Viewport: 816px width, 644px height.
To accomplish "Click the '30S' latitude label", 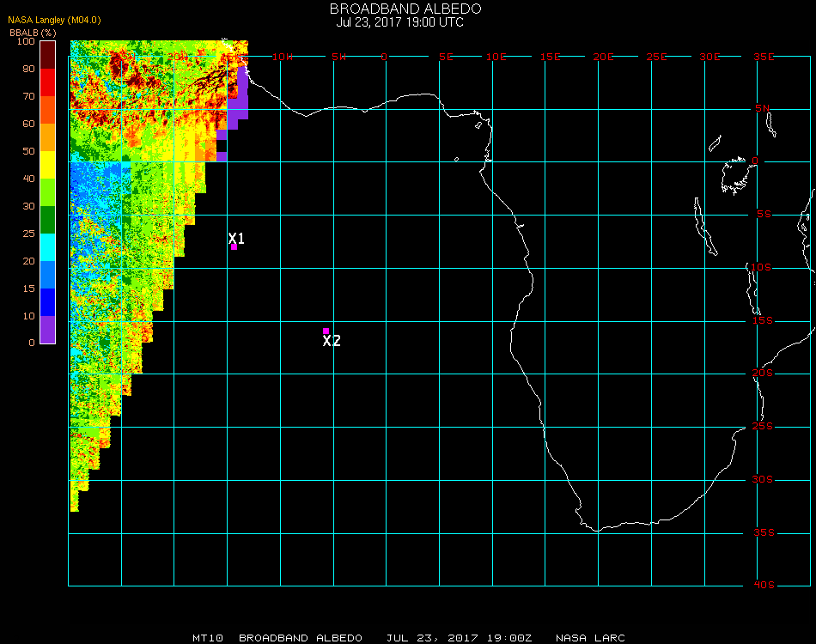I will pos(763,480).
